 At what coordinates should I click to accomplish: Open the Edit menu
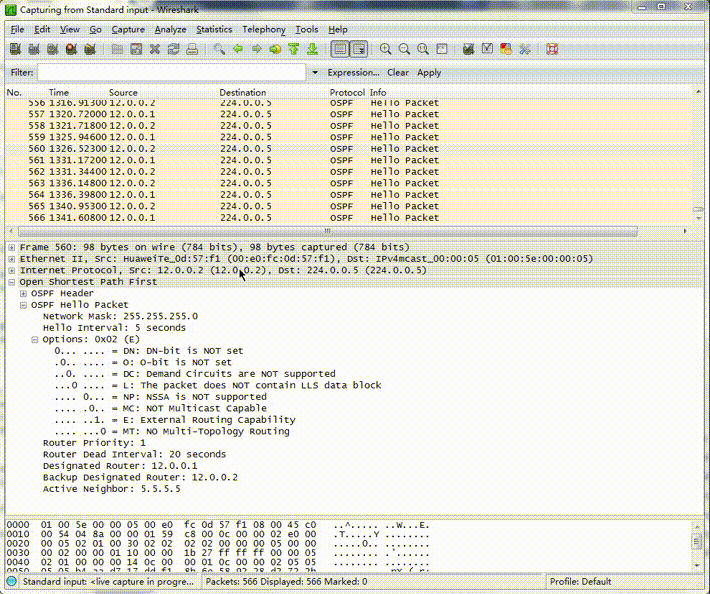tap(42, 29)
